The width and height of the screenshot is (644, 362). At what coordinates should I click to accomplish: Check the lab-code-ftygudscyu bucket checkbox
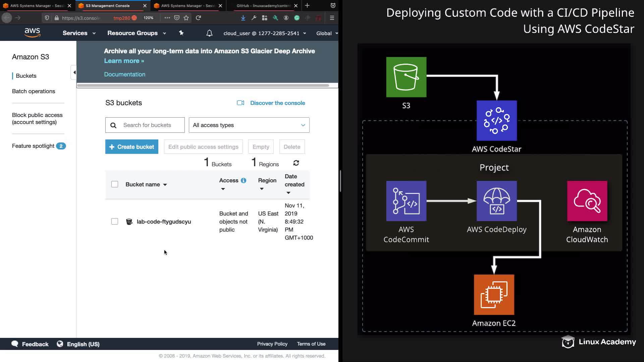115,222
